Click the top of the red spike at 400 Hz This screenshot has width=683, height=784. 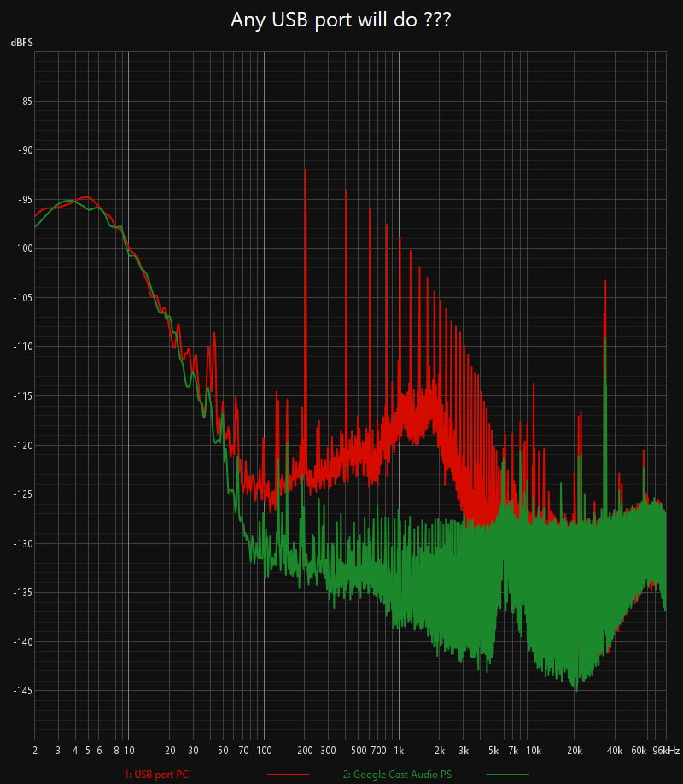point(346,192)
